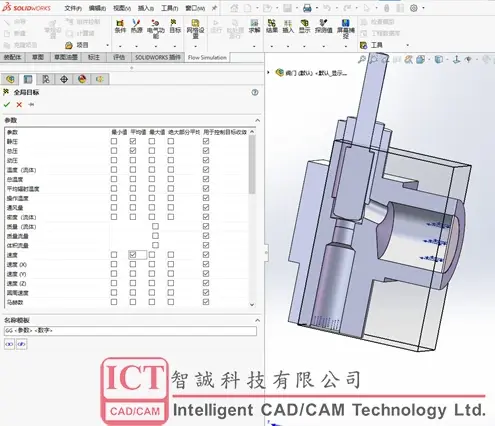Click the 项目 project button
The height and width of the screenshot is (426, 495).
tap(78, 45)
